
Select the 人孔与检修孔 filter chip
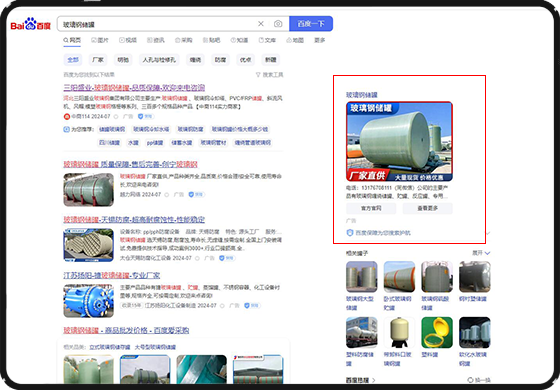click(x=159, y=60)
